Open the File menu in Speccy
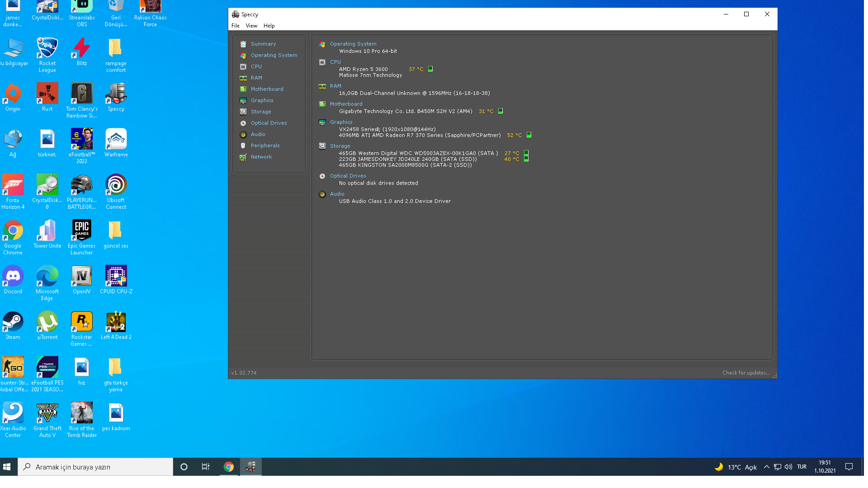The width and height of the screenshot is (868, 488). [235, 26]
